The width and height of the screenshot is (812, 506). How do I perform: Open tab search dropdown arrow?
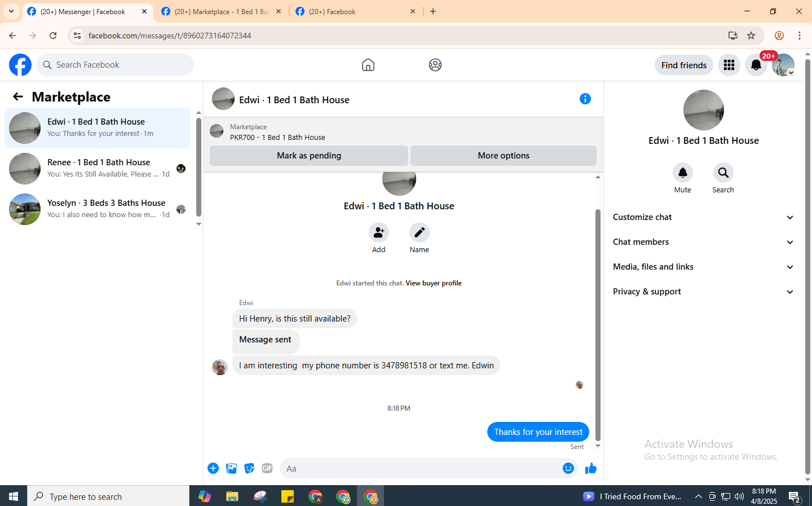(11, 11)
